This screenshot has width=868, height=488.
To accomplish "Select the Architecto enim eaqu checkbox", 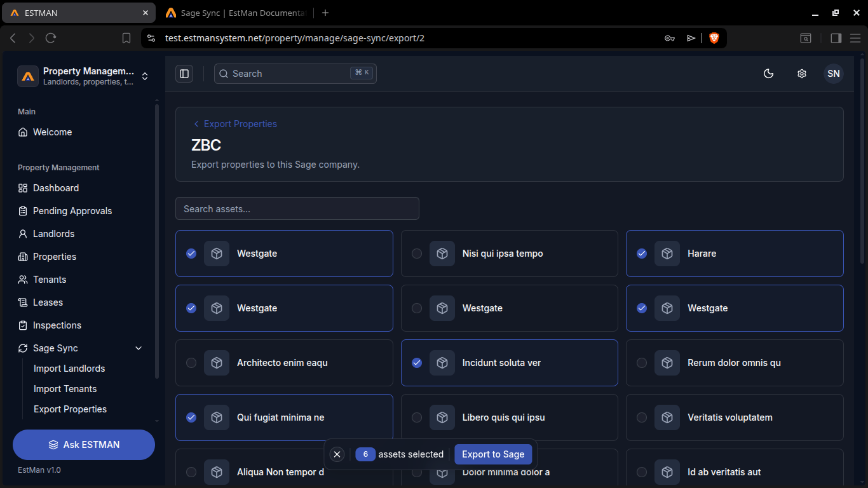I will pyautogui.click(x=191, y=363).
